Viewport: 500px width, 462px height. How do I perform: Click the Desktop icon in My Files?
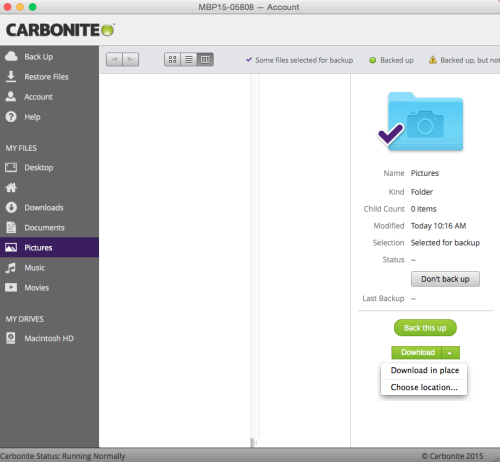click(x=11, y=167)
